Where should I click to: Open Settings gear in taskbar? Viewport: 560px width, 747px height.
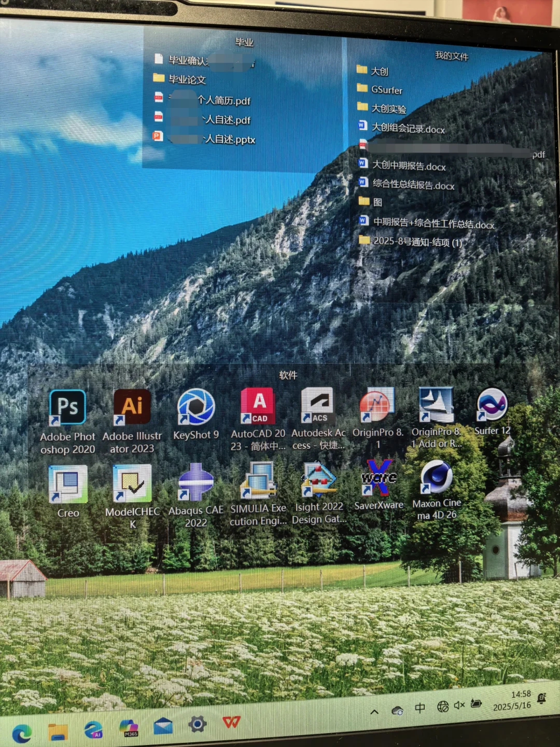pyautogui.click(x=197, y=724)
